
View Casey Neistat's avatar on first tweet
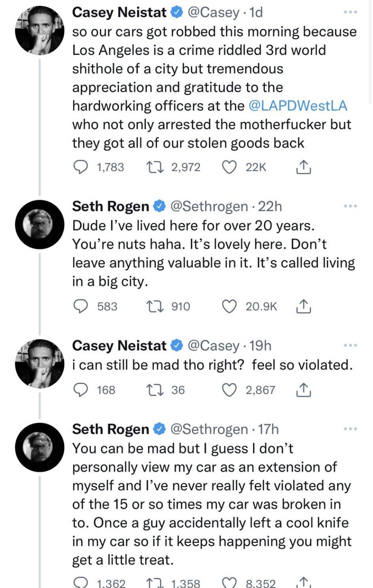coord(40,30)
